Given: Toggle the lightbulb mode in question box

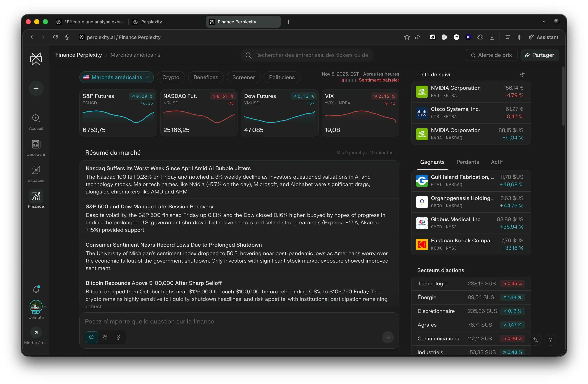Looking at the screenshot, I should click(118, 337).
